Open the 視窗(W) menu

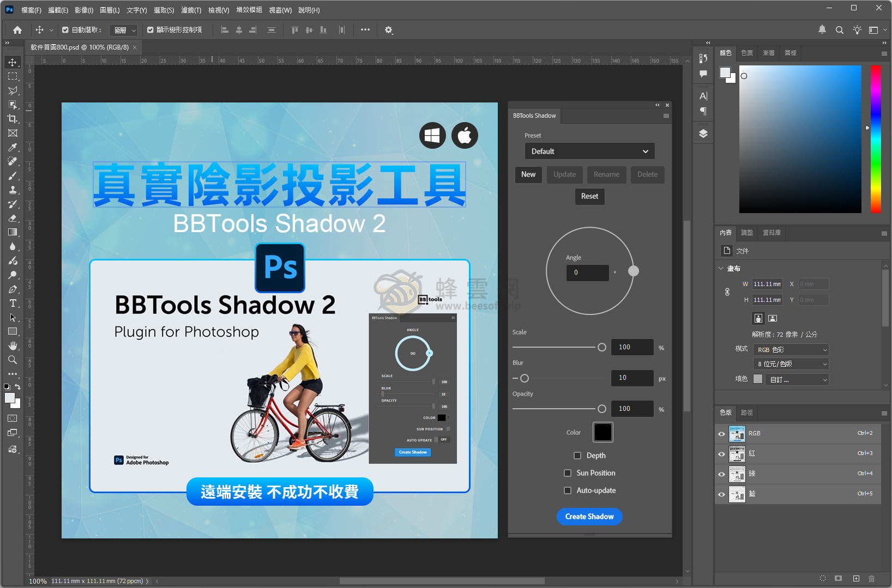(280, 10)
